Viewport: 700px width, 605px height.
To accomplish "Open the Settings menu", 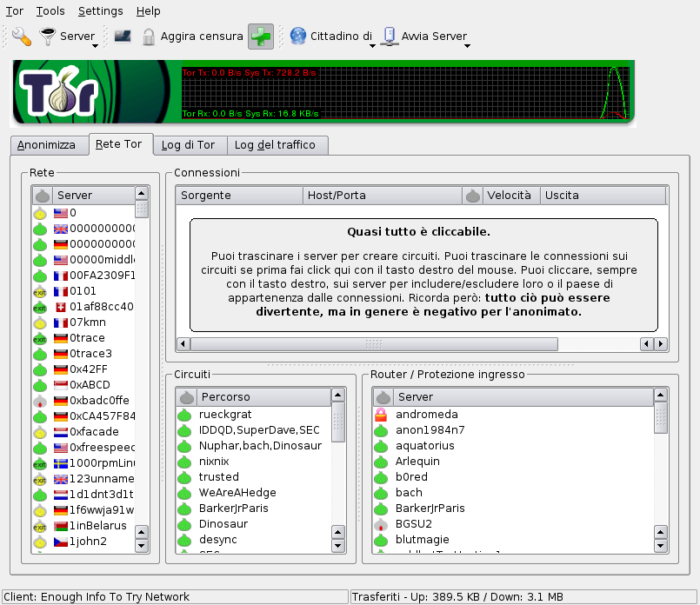I will click(x=100, y=11).
